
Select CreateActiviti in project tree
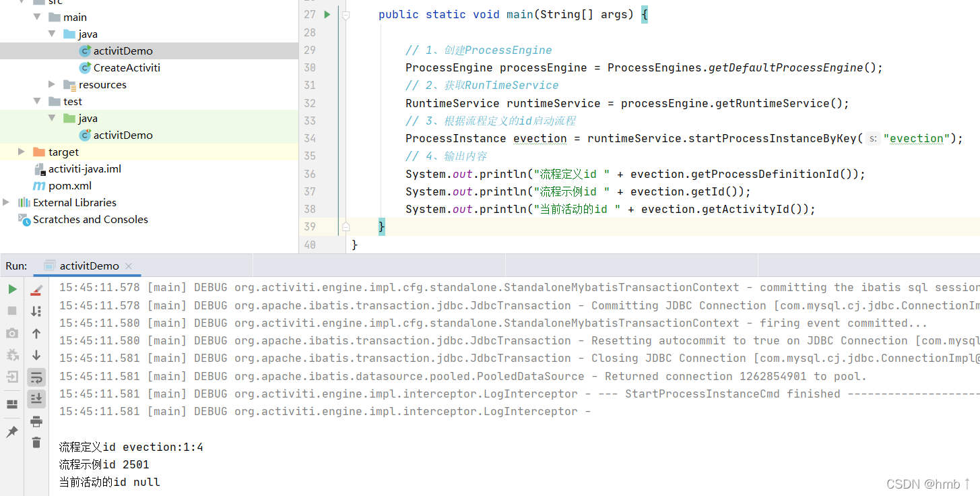(127, 67)
